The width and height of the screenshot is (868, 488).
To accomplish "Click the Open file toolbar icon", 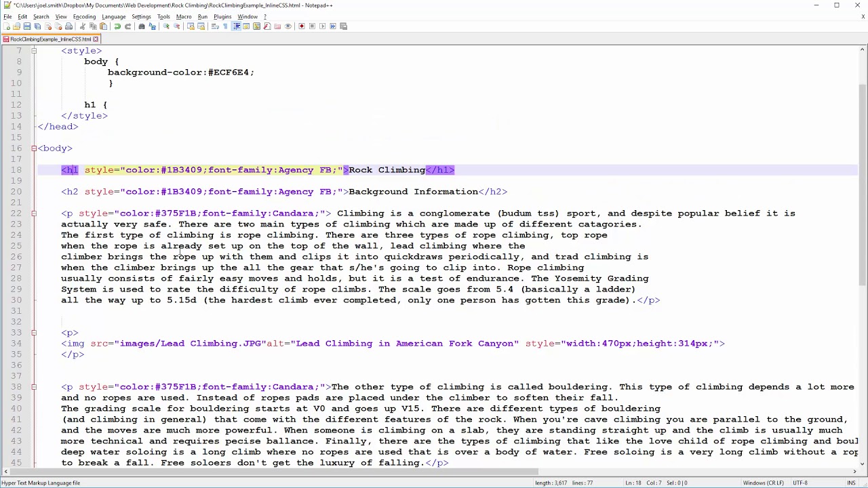I will (x=16, y=26).
